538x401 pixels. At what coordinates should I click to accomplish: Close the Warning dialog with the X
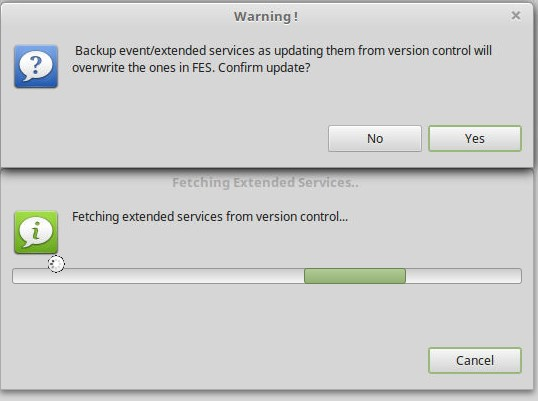[x=516, y=15]
